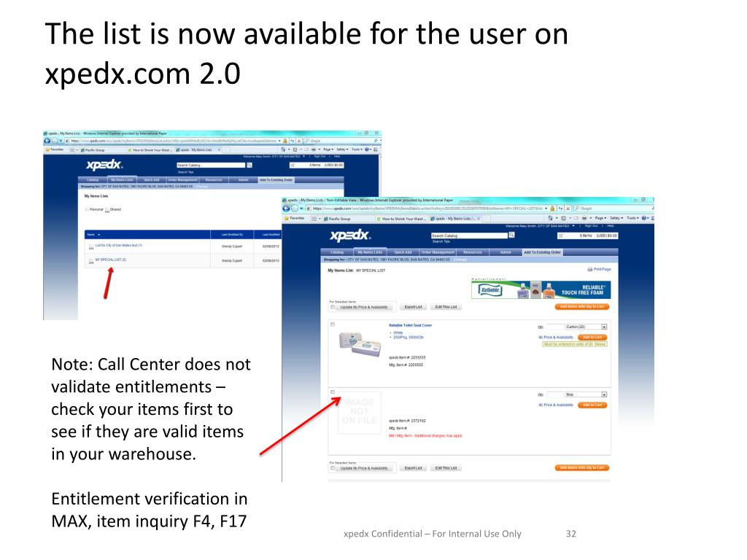
Task: Open the MY SPECIAL LIST (2) link
Action: [111, 260]
